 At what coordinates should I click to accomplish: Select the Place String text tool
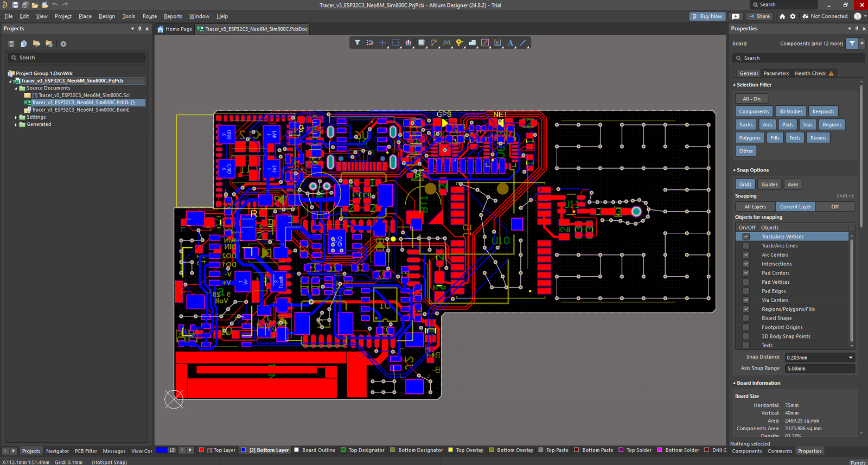click(x=510, y=43)
